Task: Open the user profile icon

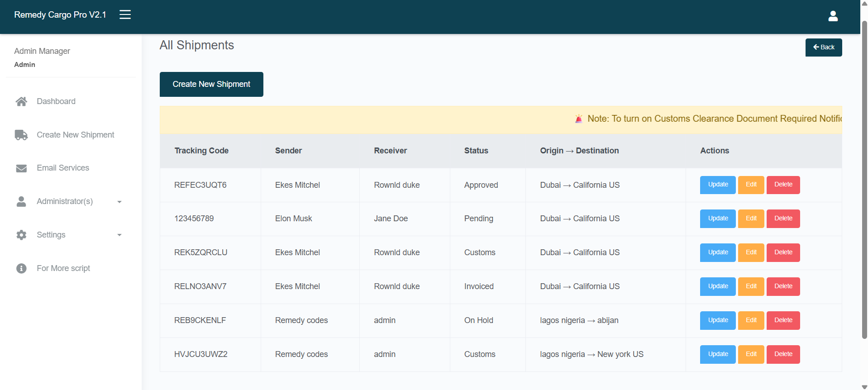Action: tap(833, 16)
